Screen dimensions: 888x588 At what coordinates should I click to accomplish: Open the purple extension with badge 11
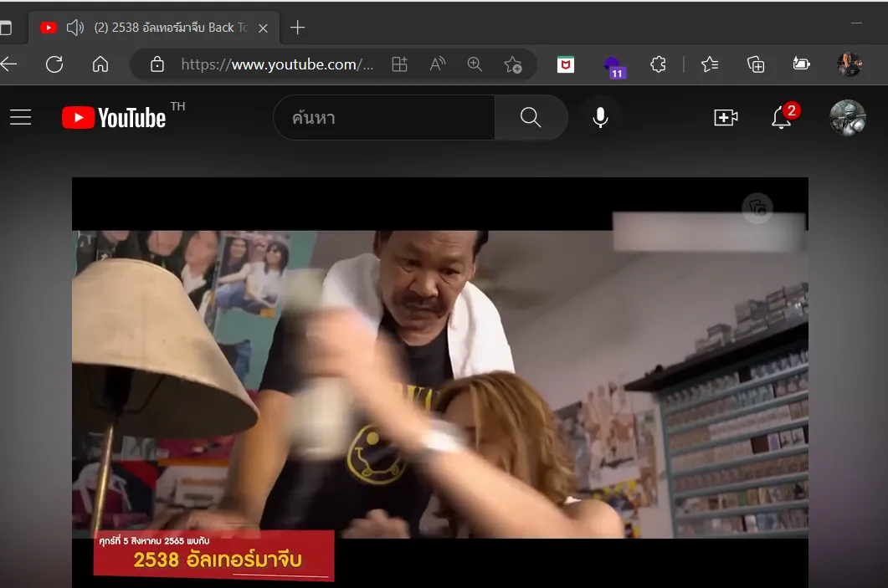[613, 67]
